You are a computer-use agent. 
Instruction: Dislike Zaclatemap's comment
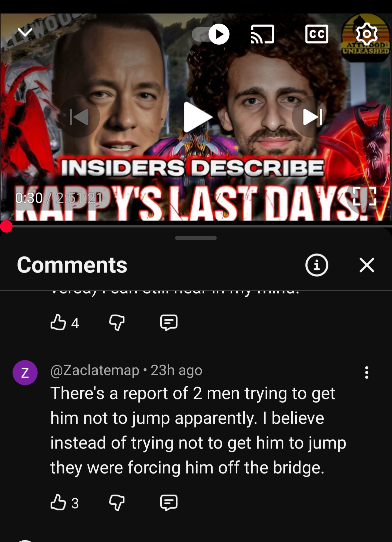(x=117, y=503)
